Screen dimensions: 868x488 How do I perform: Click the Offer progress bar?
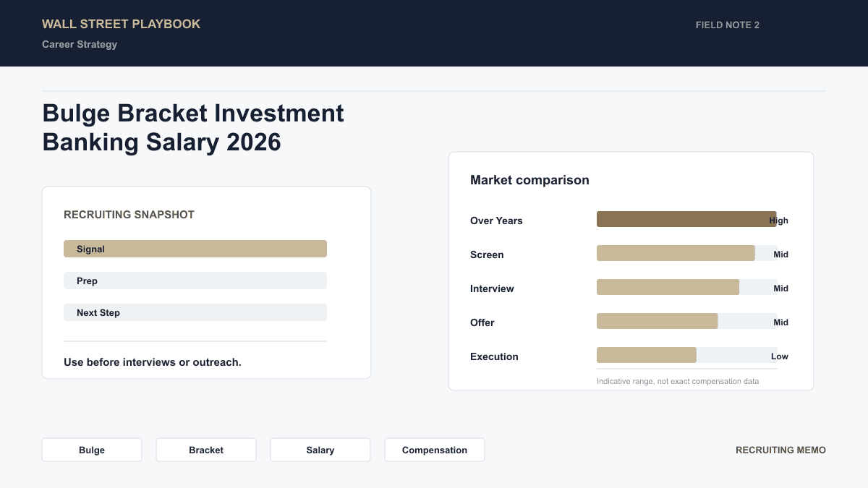(687, 321)
